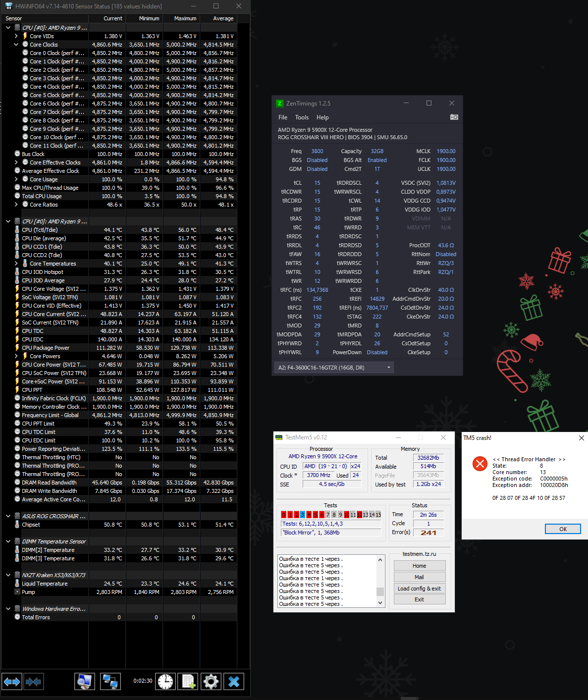The image size is (588, 700).
Task: Click the icon beside Total Errors row
Action: [x=17, y=617]
